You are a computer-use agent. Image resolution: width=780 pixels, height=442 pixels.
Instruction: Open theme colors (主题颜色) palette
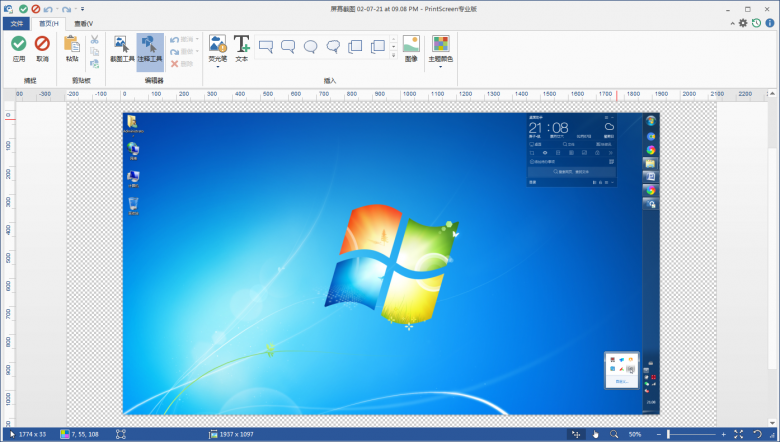pyautogui.click(x=441, y=48)
